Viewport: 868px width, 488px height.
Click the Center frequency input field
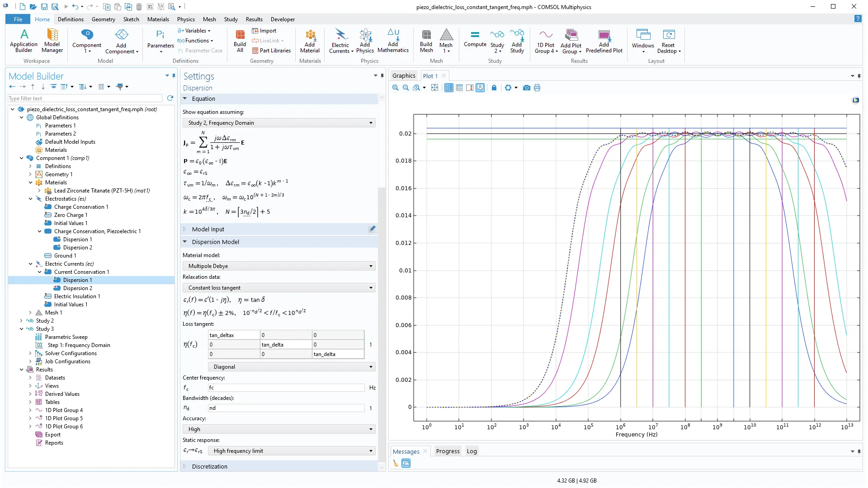286,388
